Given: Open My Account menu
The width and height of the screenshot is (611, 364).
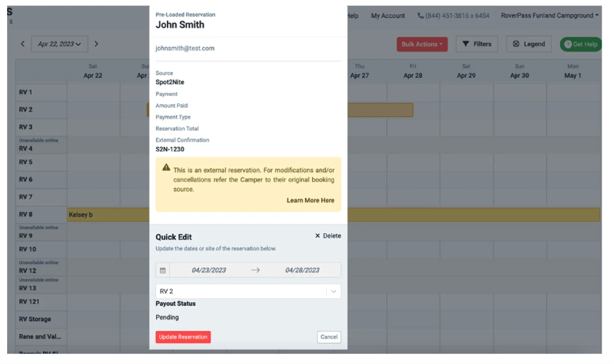Looking at the screenshot, I should tap(388, 15).
